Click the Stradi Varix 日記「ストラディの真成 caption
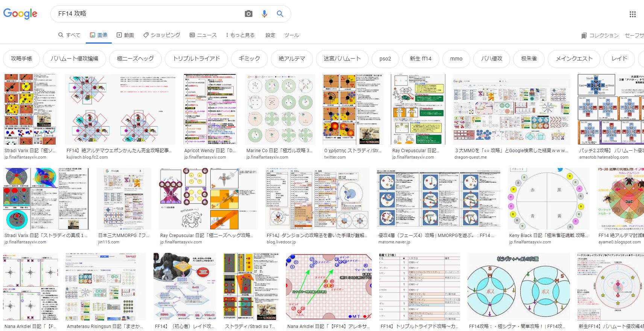The image size is (644, 331). tap(46, 235)
